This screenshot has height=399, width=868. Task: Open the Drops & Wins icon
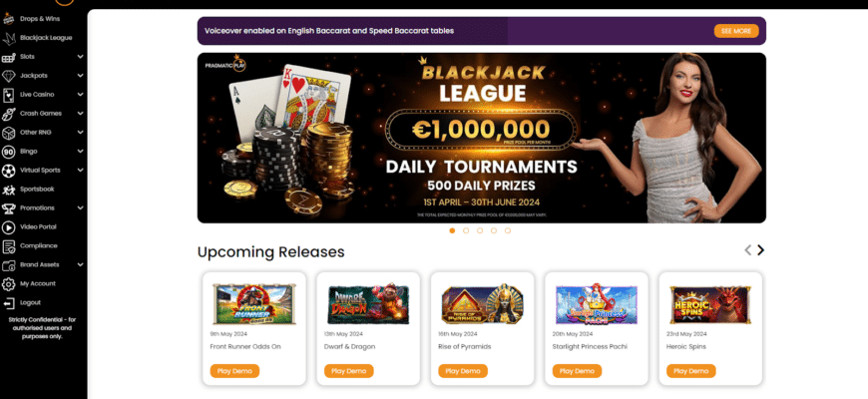(x=8, y=19)
